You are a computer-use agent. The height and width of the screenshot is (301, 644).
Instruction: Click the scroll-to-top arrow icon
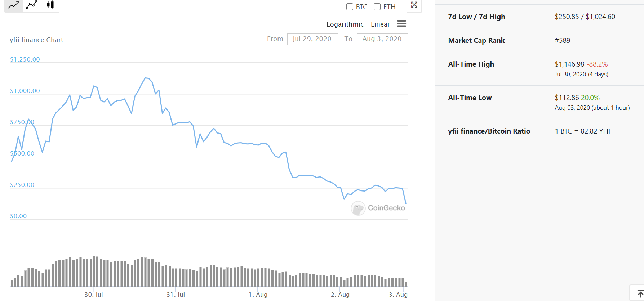[x=640, y=294]
